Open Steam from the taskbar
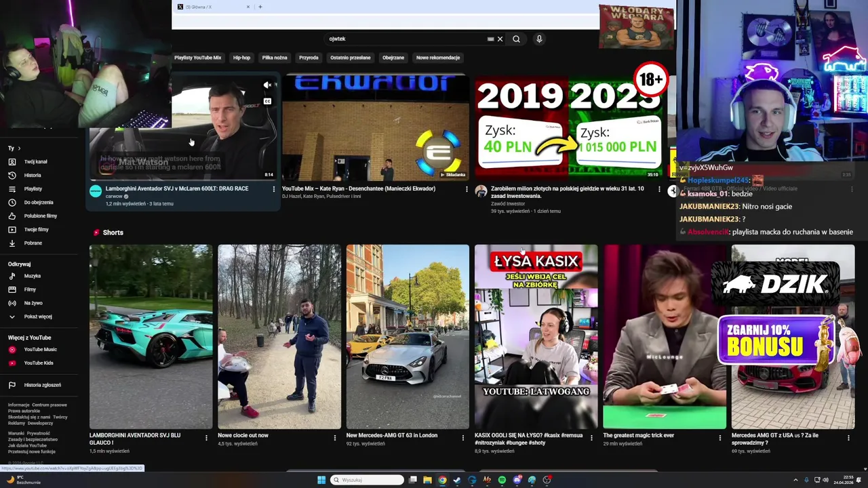This screenshot has width=868, height=488. point(457,480)
